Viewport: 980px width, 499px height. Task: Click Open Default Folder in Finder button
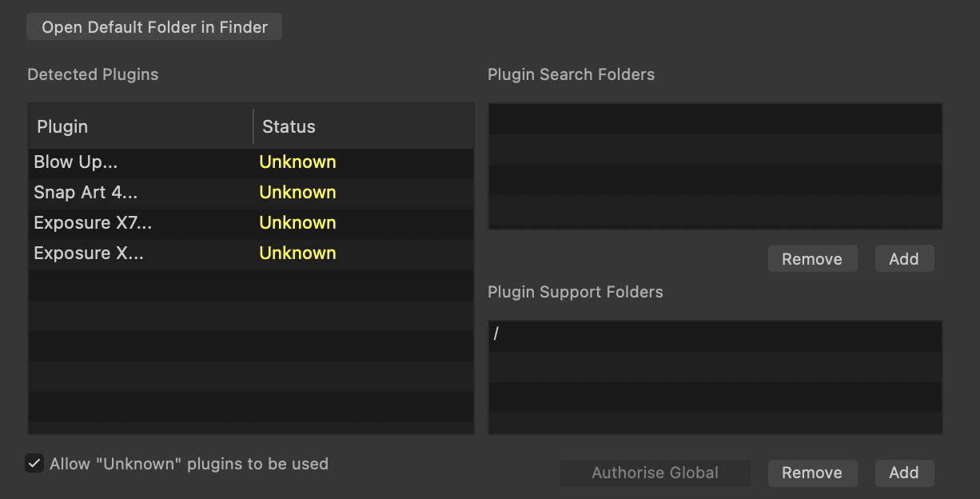[154, 27]
